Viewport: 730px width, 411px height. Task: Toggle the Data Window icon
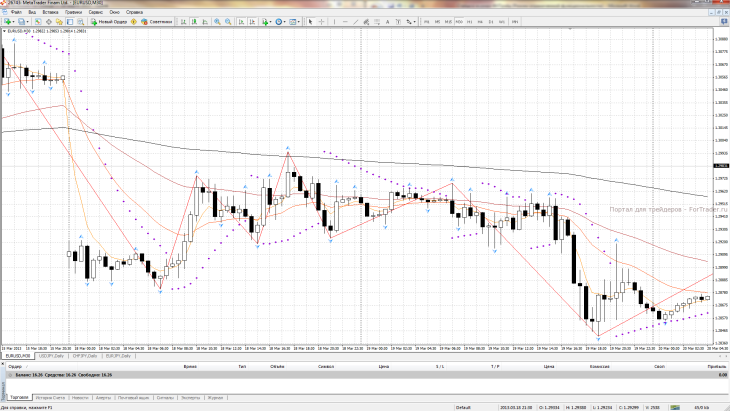48,21
